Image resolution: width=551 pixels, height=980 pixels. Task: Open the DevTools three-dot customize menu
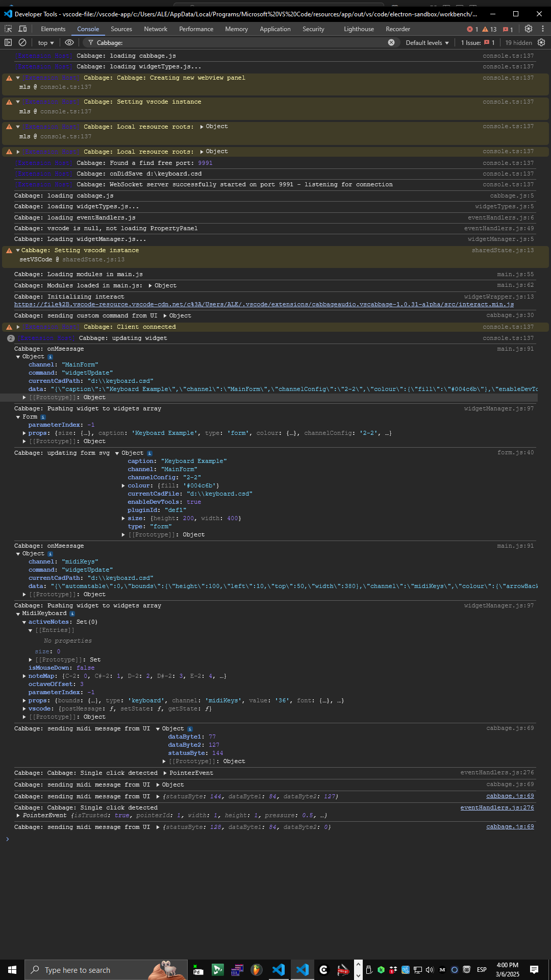[543, 29]
